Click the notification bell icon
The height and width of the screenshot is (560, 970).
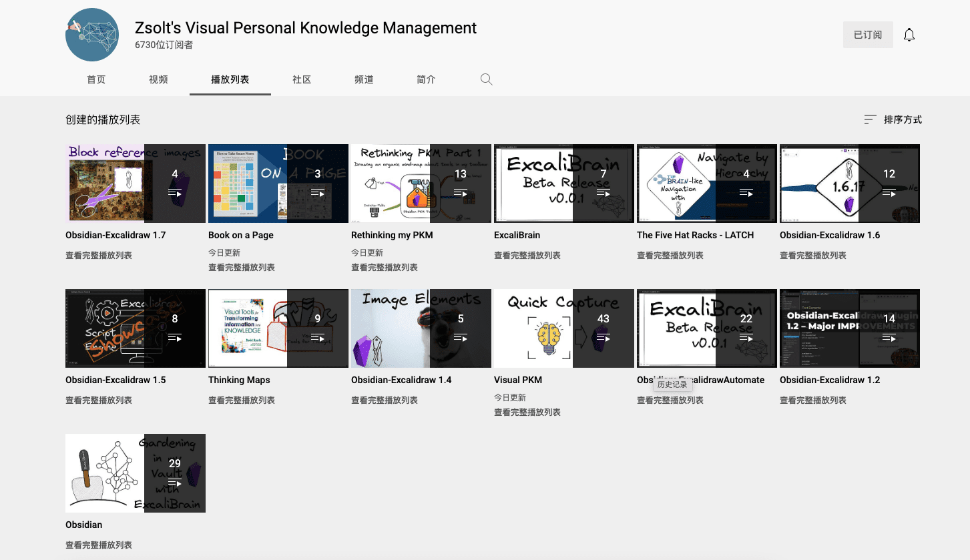(x=909, y=35)
